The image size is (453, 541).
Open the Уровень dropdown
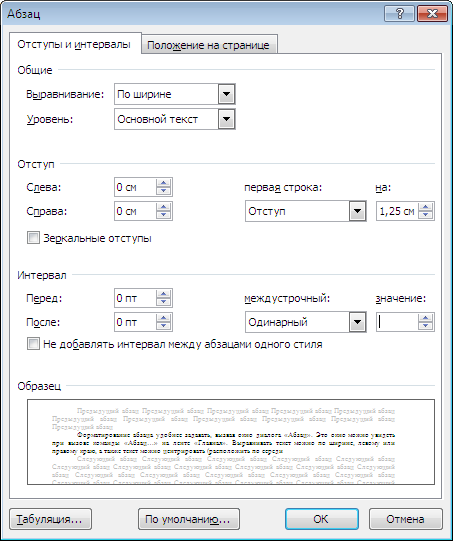[x=226, y=119]
